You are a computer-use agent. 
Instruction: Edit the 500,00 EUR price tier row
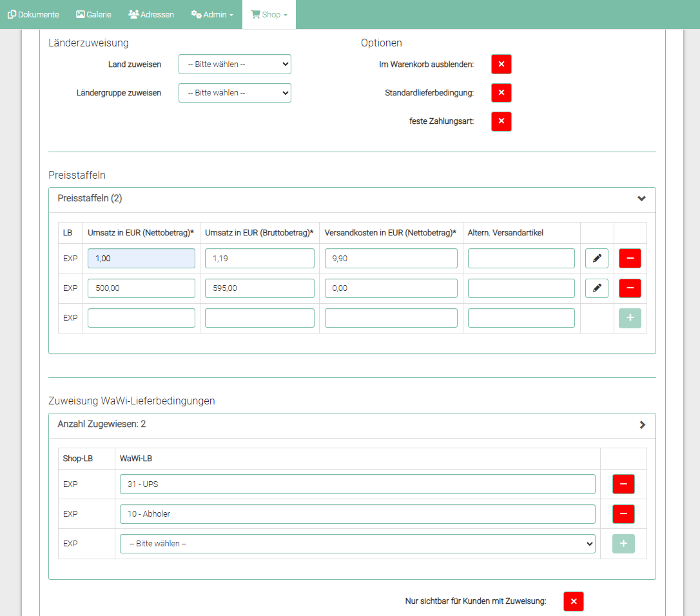click(597, 288)
